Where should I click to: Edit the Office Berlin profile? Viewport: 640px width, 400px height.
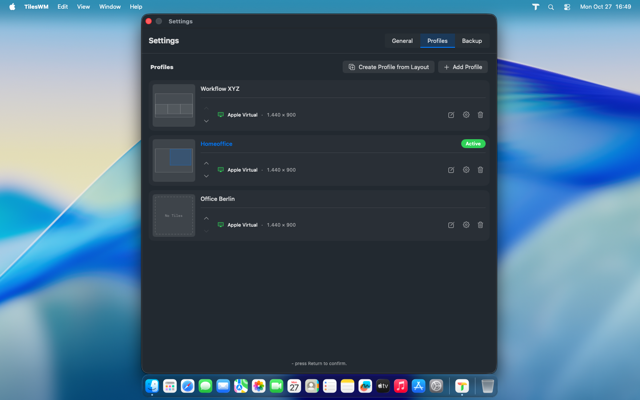pyautogui.click(x=451, y=225)
